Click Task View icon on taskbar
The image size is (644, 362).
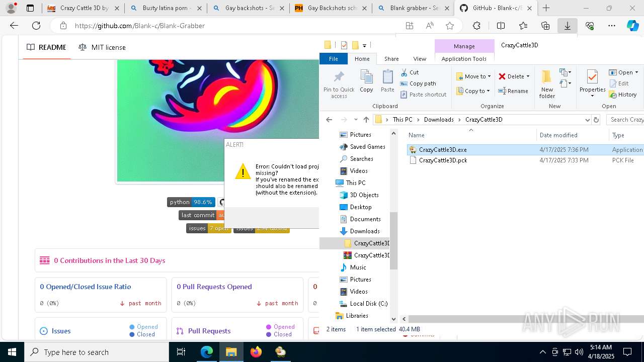[182, 352]
